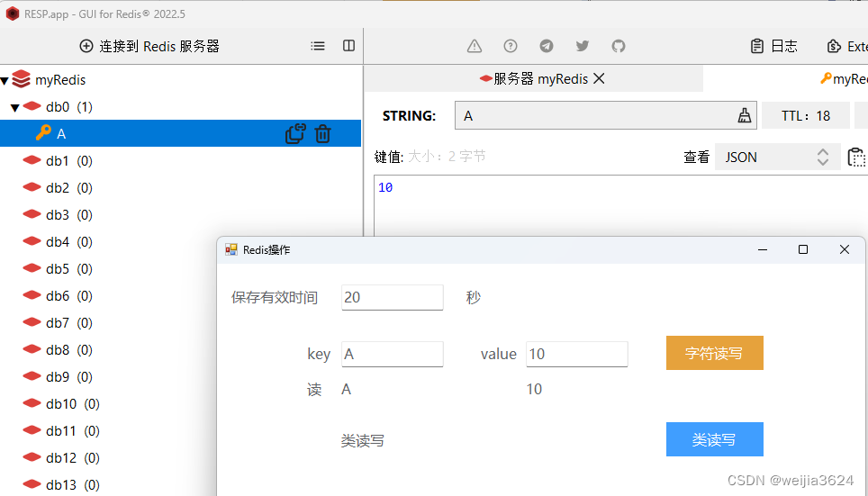This screenshot has width=868, height=496.
Task: Click the 大小: 2 字节 size text
Action: [447, 157]
